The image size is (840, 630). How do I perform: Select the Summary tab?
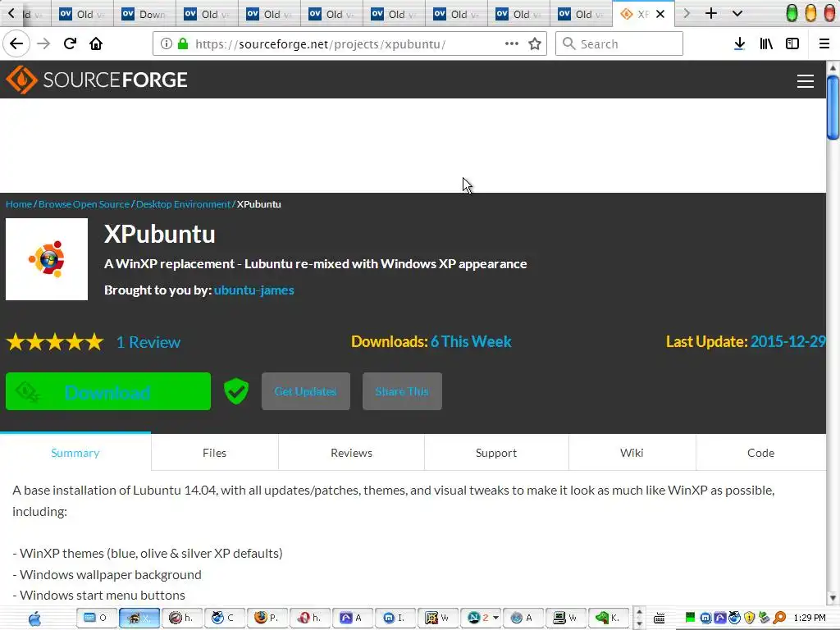(x=75, y=453)
